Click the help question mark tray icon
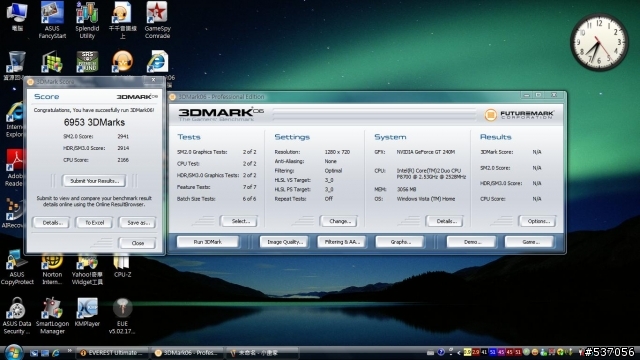 point(441,352)
